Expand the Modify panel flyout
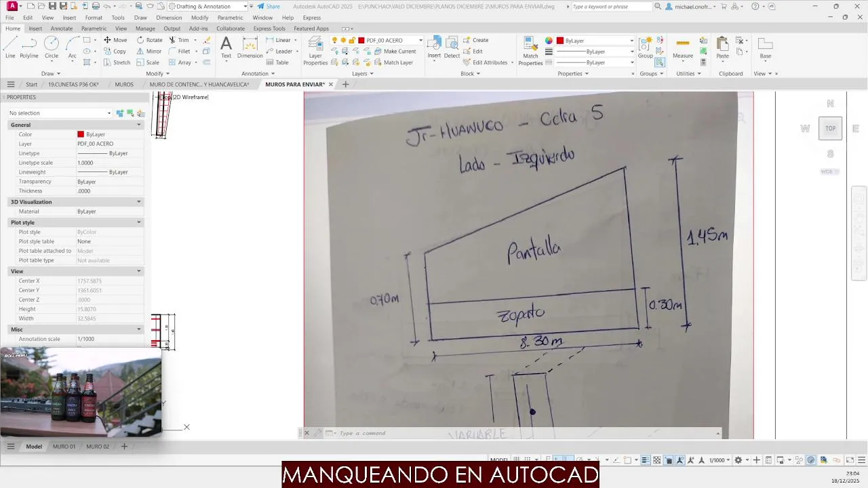Screen dimensions: 868x488 point(157,73)
